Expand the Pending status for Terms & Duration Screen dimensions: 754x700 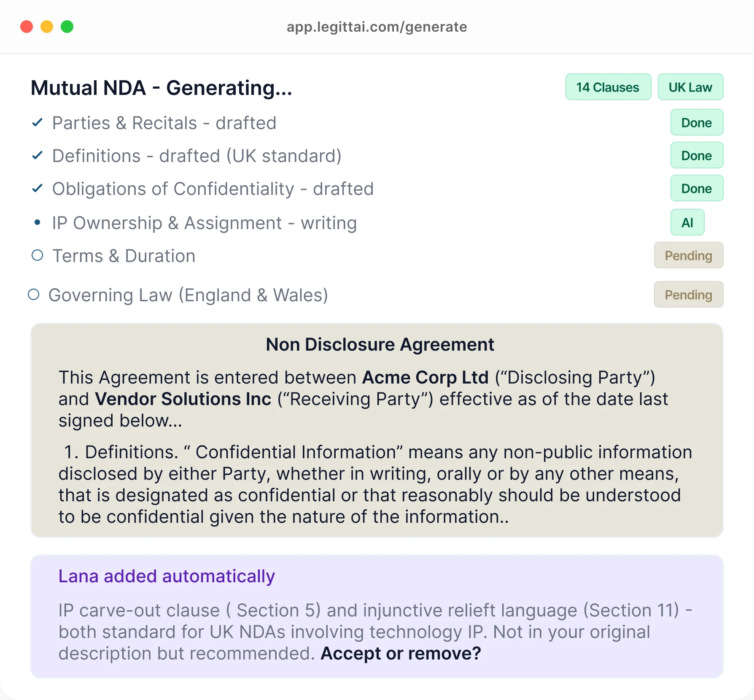point(688,255)
